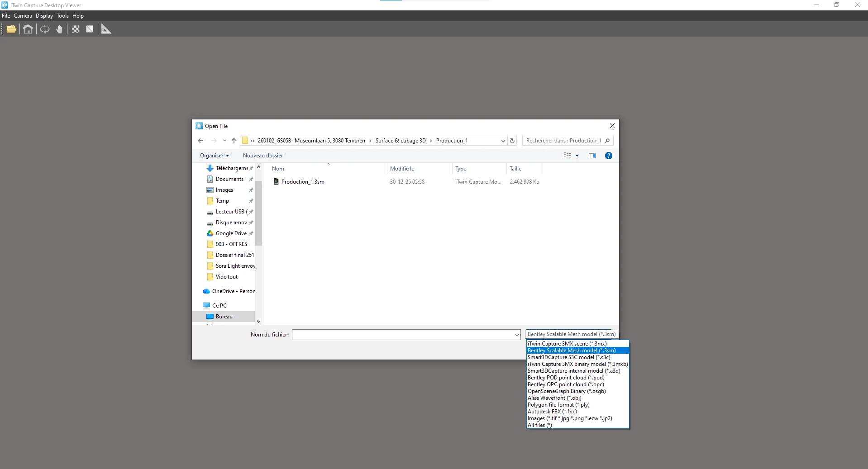Click the wireframe triangle display icon
The height and width of the screenshot is (469, 868).
[90, 29]
